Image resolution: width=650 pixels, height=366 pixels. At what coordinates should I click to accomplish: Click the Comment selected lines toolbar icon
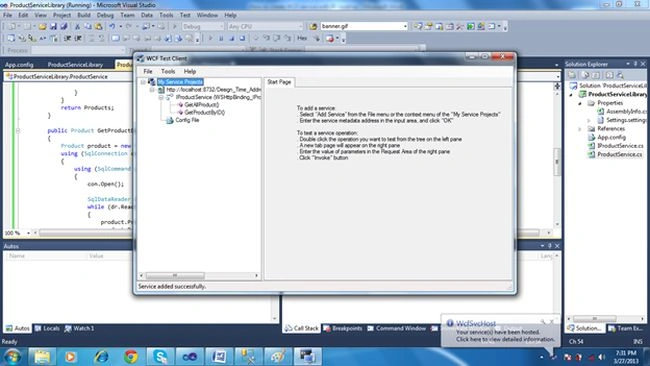91,38
